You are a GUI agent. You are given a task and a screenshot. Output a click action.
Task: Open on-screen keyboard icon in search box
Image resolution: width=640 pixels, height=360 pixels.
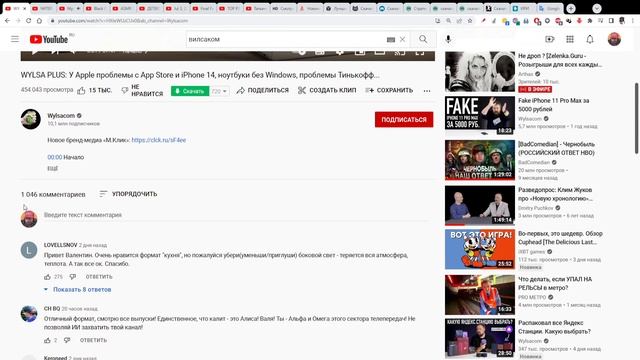[391, 40]
